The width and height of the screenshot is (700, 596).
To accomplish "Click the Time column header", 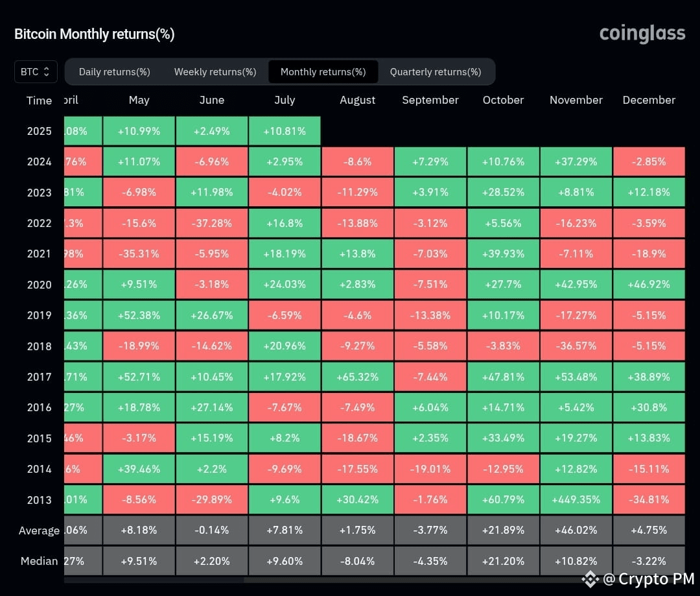I will 39,100.
